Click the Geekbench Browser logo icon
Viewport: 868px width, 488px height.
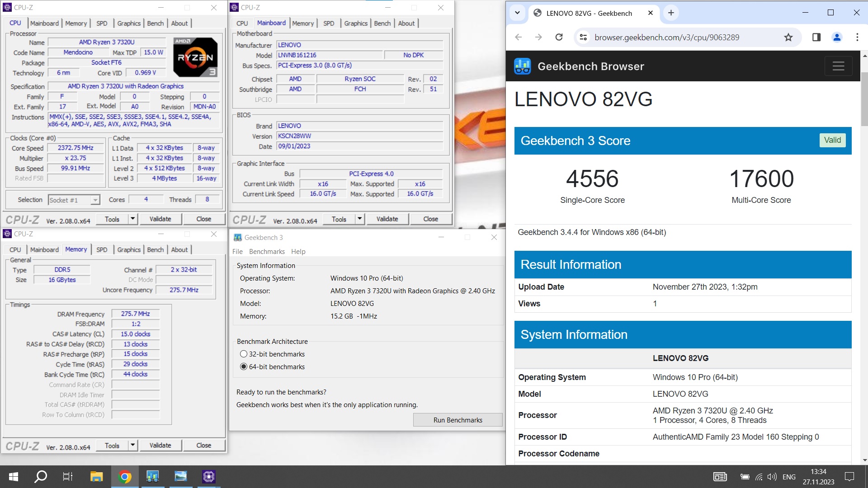click(522, 66)
